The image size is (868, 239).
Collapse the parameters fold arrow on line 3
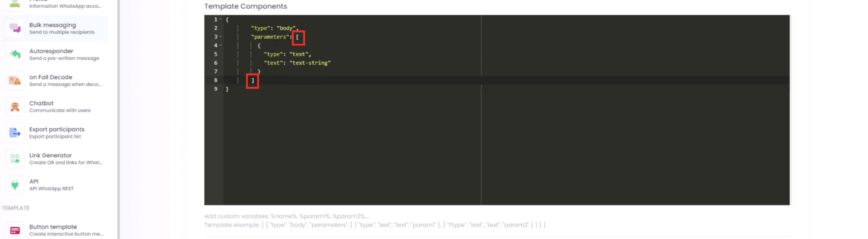click(221, 37)
